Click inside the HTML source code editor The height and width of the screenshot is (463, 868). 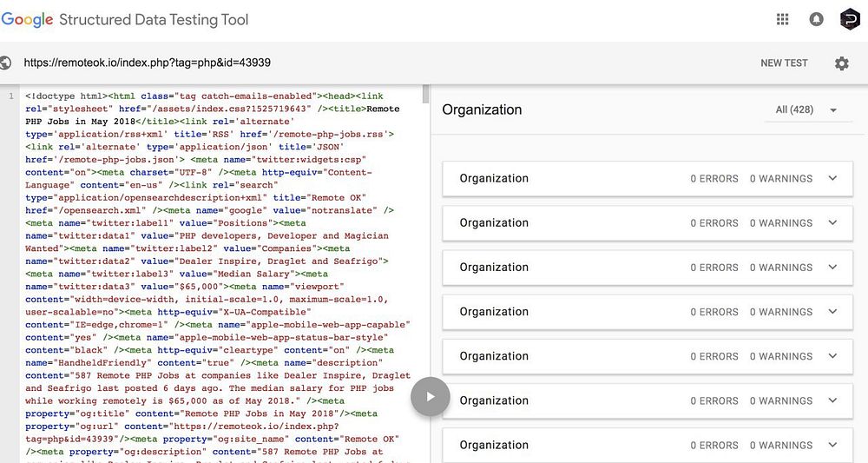coord(217,261)
